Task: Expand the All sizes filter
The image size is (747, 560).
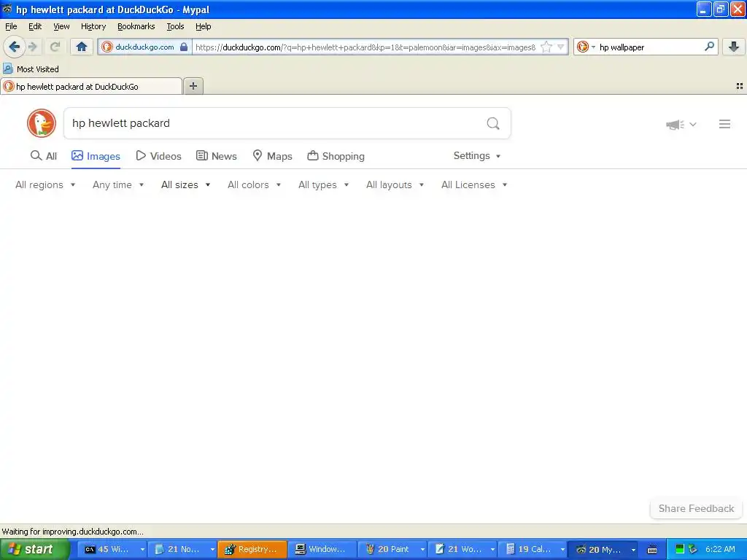Action: [186, 184]
